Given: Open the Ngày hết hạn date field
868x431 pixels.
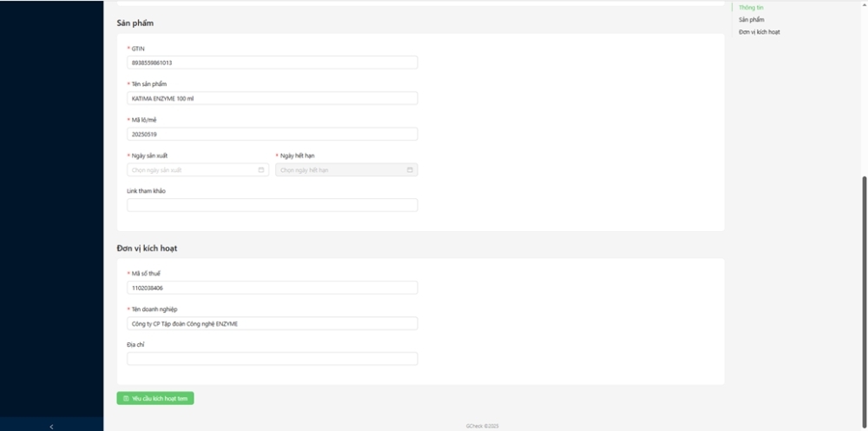Looking at the screenshot, I should pyautogui.click(x=346, y=170).
